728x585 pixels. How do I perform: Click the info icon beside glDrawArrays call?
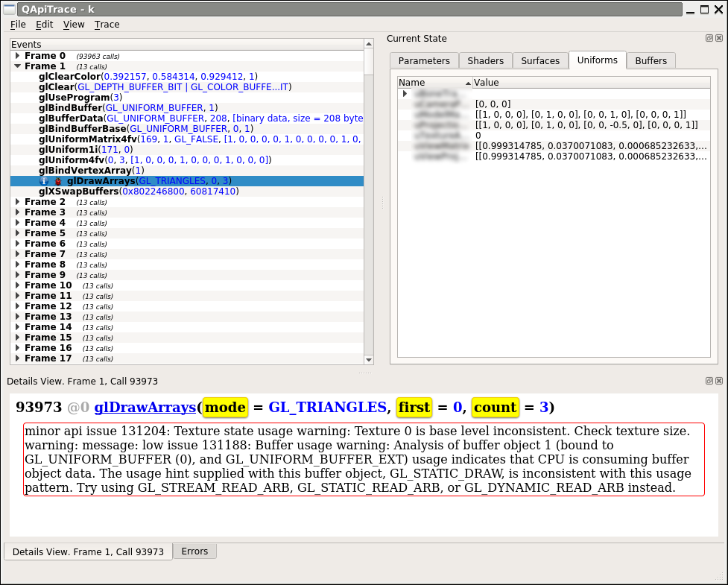tap(44, 181)
